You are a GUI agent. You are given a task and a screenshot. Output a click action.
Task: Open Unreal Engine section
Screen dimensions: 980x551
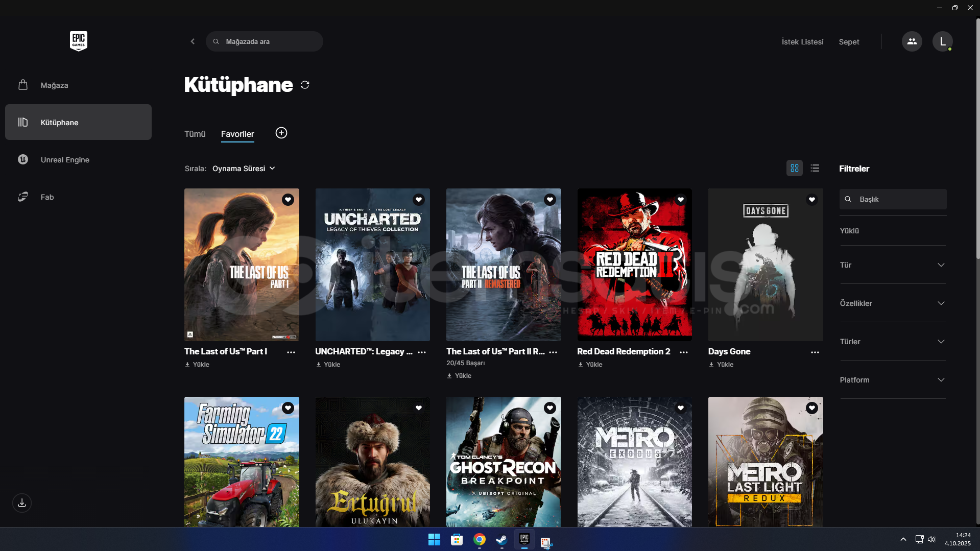78,160
